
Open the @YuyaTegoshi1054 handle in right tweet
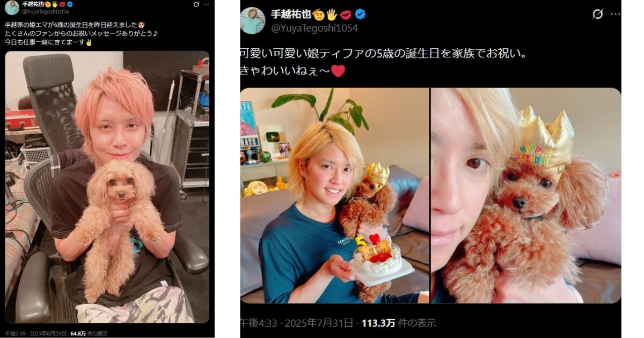[x=314, y=28]
